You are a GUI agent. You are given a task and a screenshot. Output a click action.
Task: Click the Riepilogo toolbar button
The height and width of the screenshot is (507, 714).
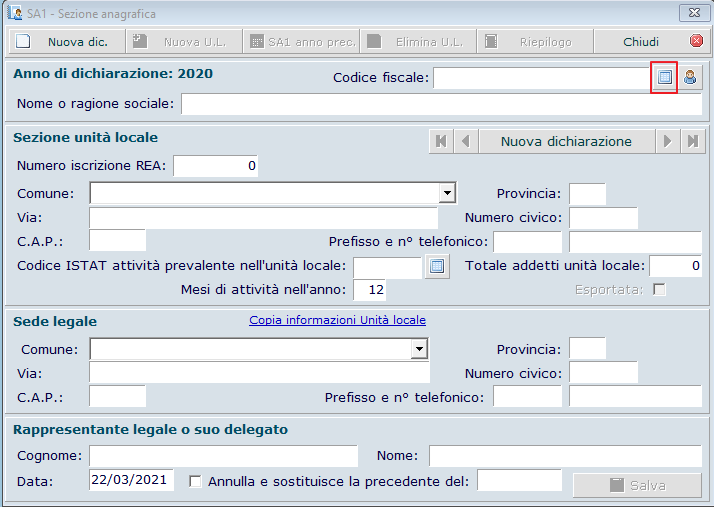pos(534,42)
